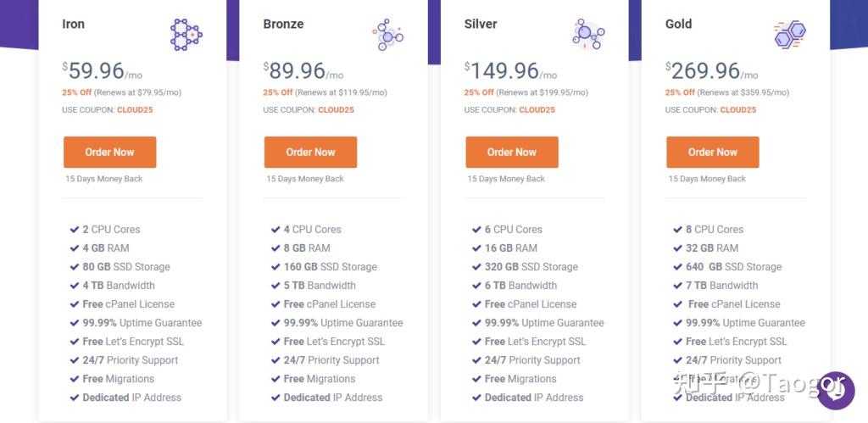Image resolution: width=868 pixels, height=423 pixels.
Task: Order the Gold plan now
Action: tap(712, 153)
